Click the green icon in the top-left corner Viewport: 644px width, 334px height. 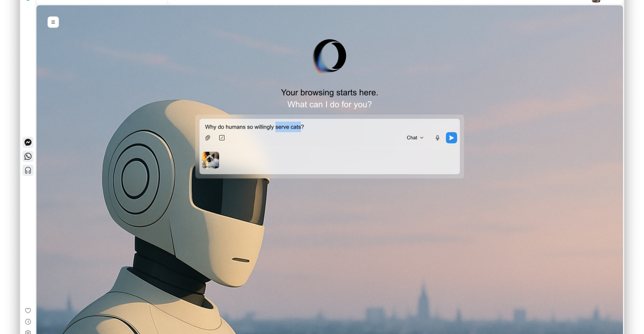point(27,2)
